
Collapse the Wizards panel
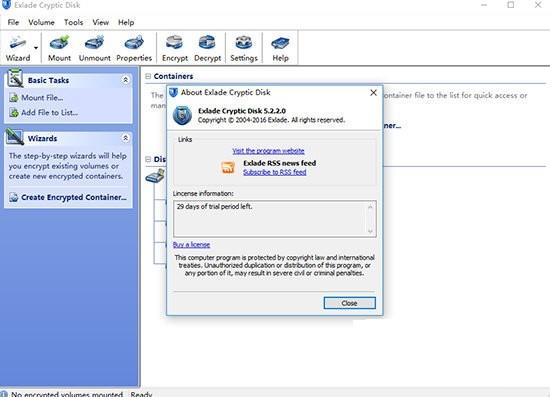pyautogui.click(x=125, y=138)
